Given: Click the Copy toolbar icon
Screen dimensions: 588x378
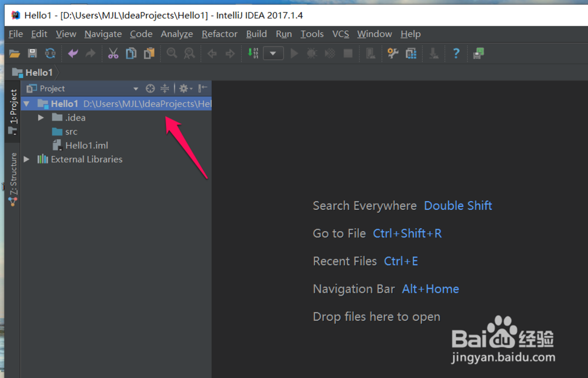Looking at the screenshot, I should pyautogui.click(x=131, y=53).
